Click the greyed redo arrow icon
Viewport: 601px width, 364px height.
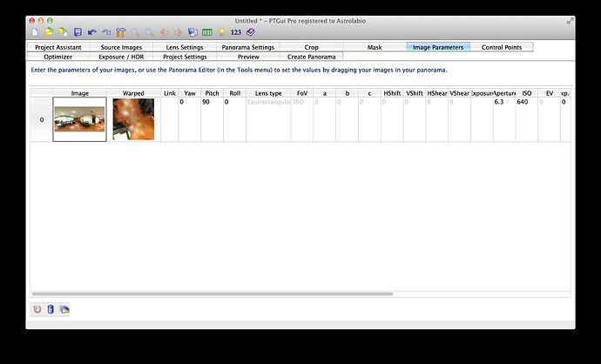coord(106,32)
